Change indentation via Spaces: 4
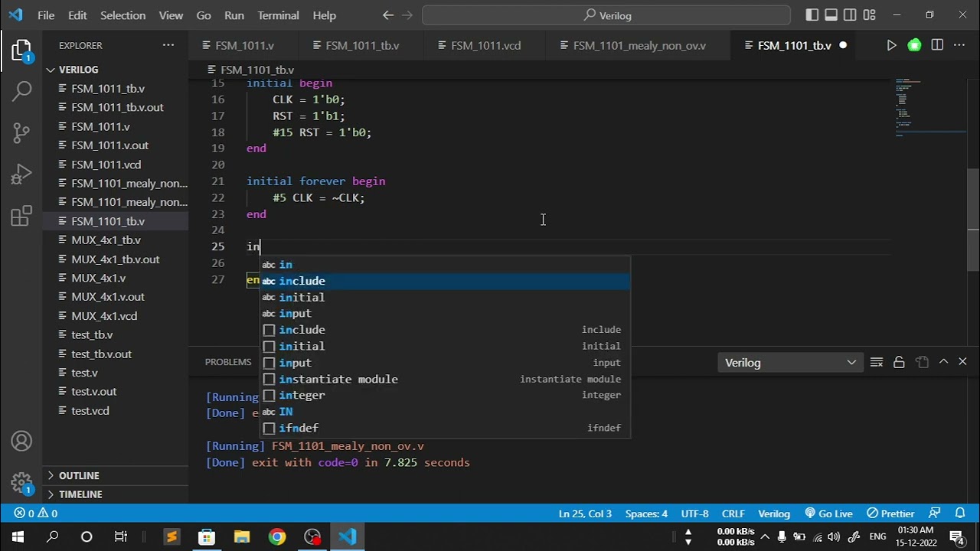The width and height of the screenshot is (980, 551). pos(646,514)
